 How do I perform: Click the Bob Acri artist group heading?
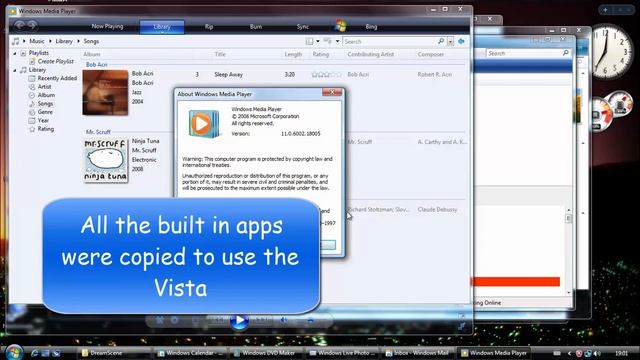96,64
